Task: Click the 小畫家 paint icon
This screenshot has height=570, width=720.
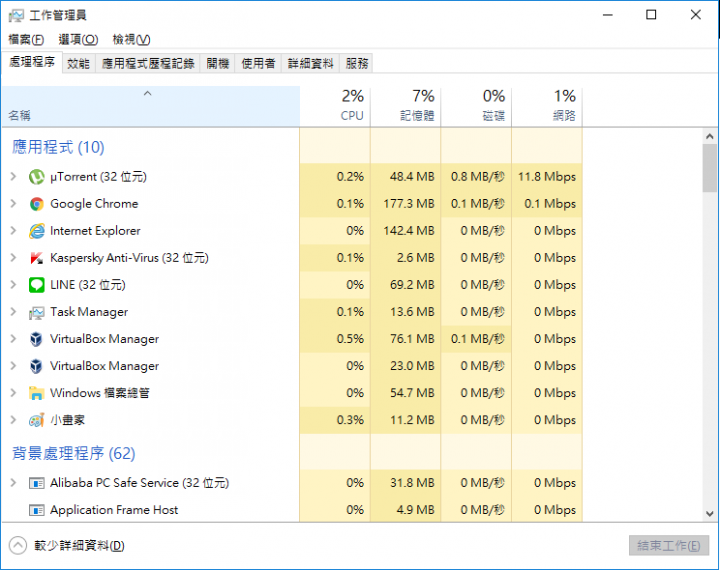Action: pyautogui.click(x=36, y=420)
